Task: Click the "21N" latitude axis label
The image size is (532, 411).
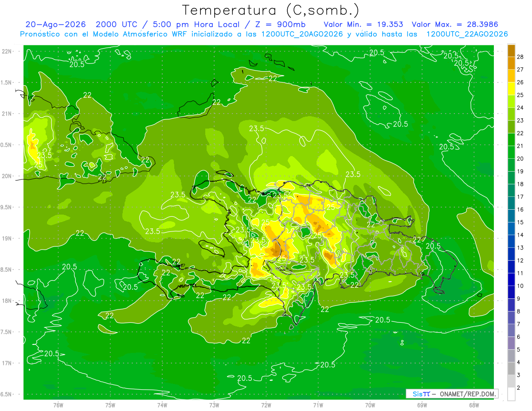Action: tap(7, 114)
